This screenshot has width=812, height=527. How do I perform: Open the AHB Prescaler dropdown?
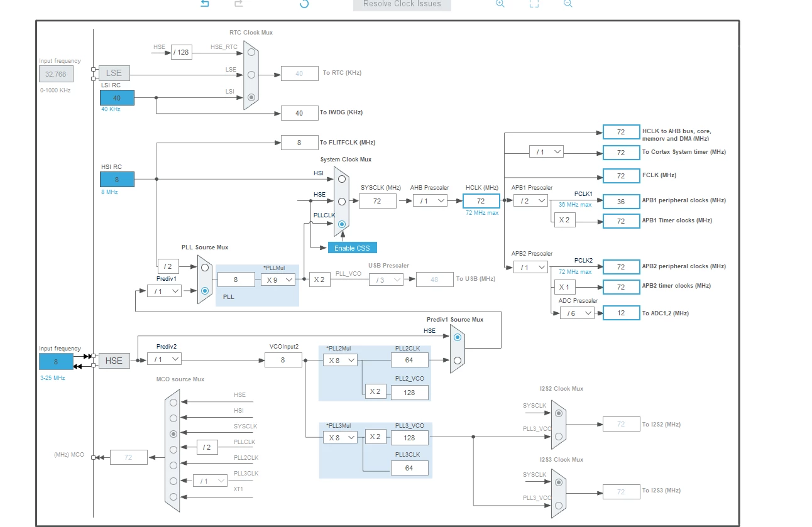430,200
